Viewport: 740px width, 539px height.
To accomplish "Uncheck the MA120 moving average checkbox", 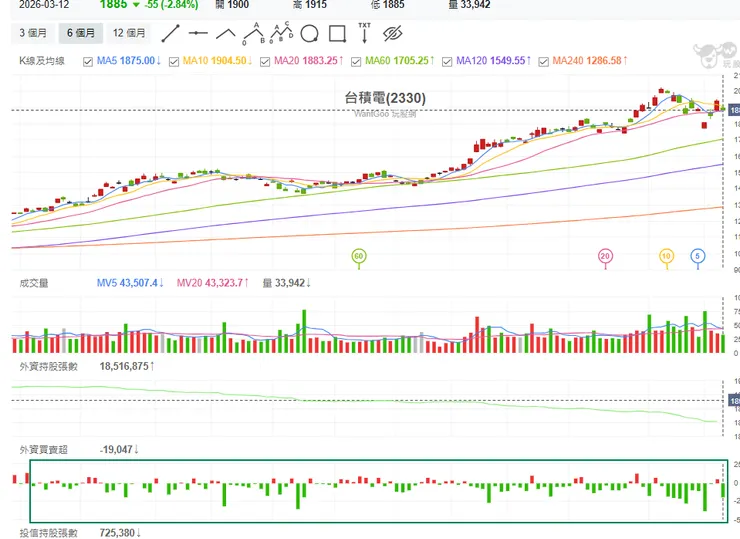I will coord(447,62).
